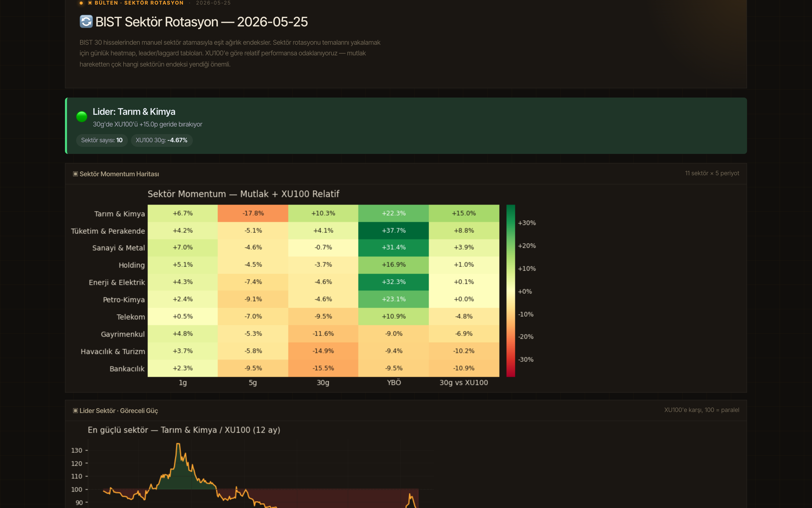Viewport: 812px width, 508px height.
Task: Click the heatmap color scale bar
Action: (x=510, y=291)
